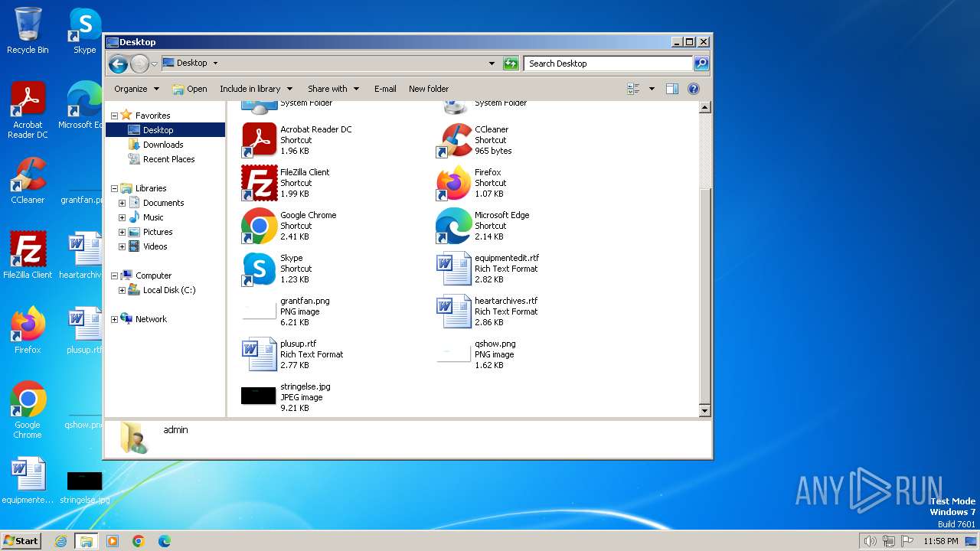Change your view icon button
Image resolution: width=980 pixels, height=551 pixels.
[634, 89]
